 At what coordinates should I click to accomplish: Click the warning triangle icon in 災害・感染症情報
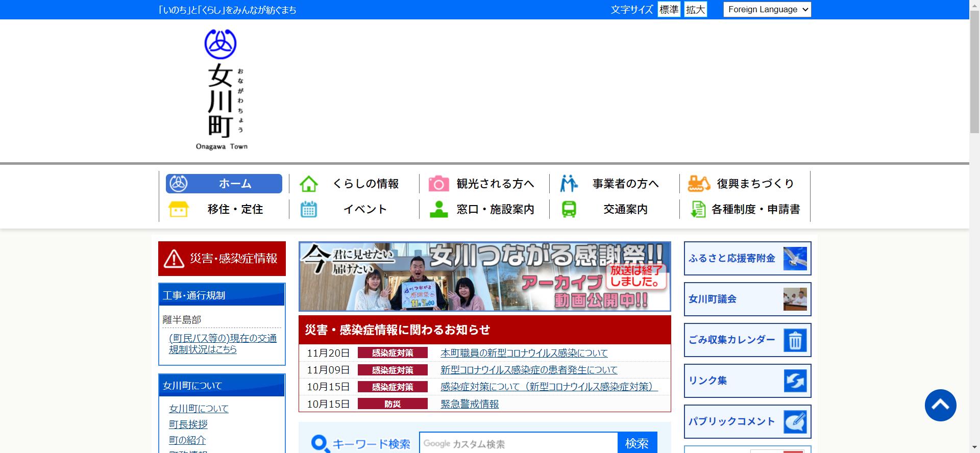[174, 259]
